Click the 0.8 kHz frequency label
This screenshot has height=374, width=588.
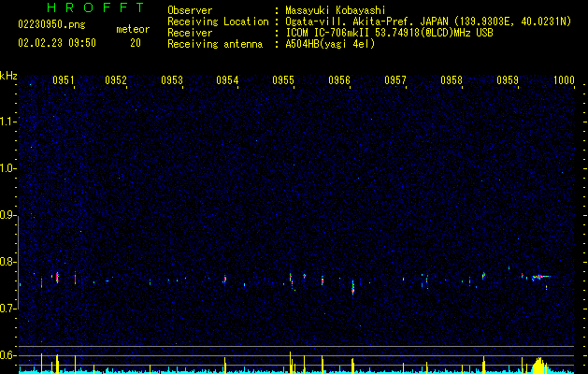pyautogui.click(x=7, y=262)
